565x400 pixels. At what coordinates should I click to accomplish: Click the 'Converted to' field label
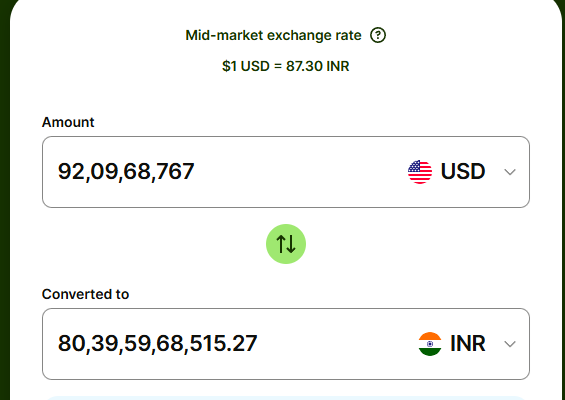pos(85,294)
